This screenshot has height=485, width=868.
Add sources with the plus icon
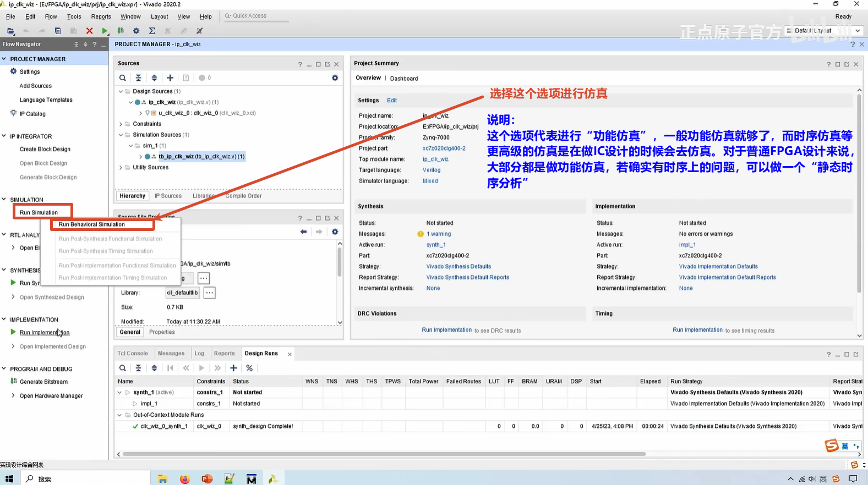170,78
